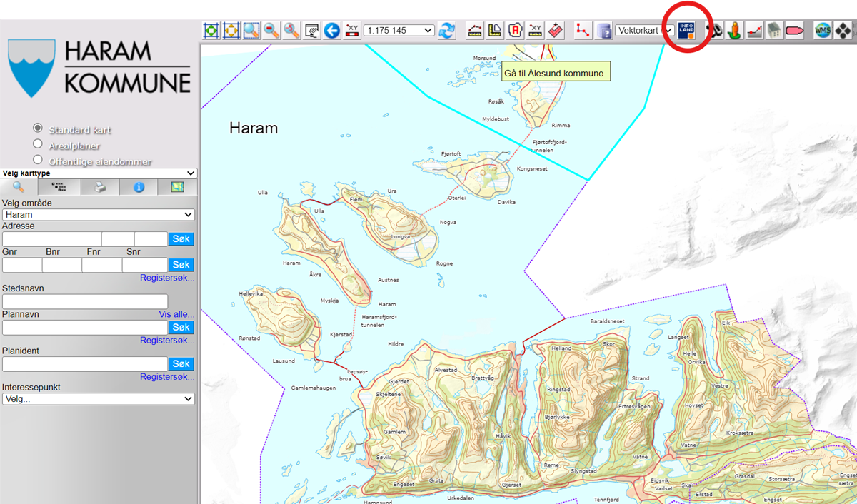
Task: Click the blue back arrow icon
Action: pyautogui.click(x=331, y=31)
